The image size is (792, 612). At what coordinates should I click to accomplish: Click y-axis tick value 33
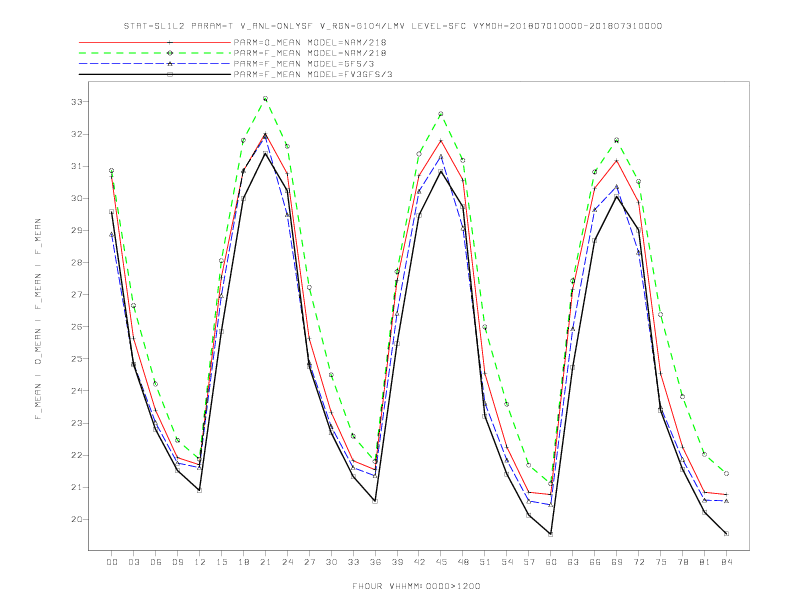(76, 102)
